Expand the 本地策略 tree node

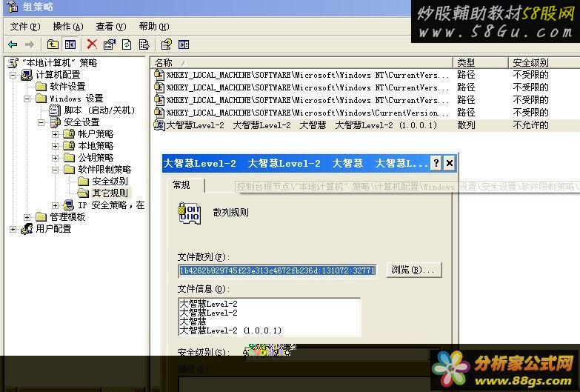55,146
